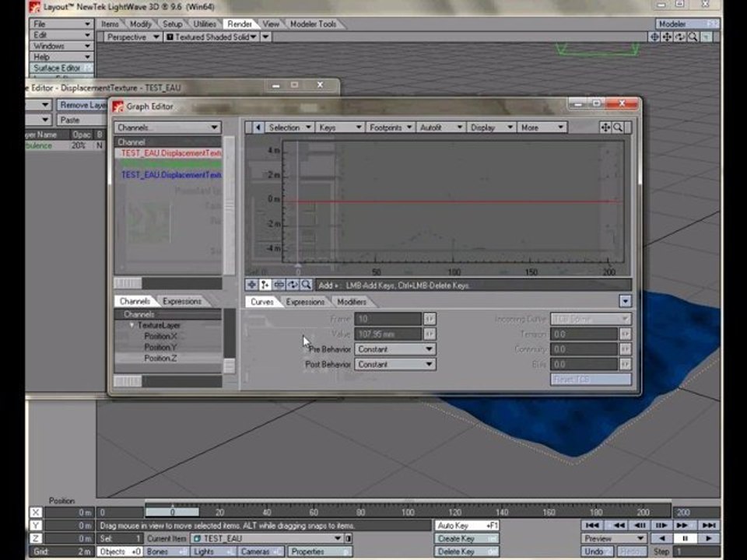The height and width of the screenshot is (560, 747).
Task: Select the Add keys tool in Graph Editor
Action: pos(265,285)
